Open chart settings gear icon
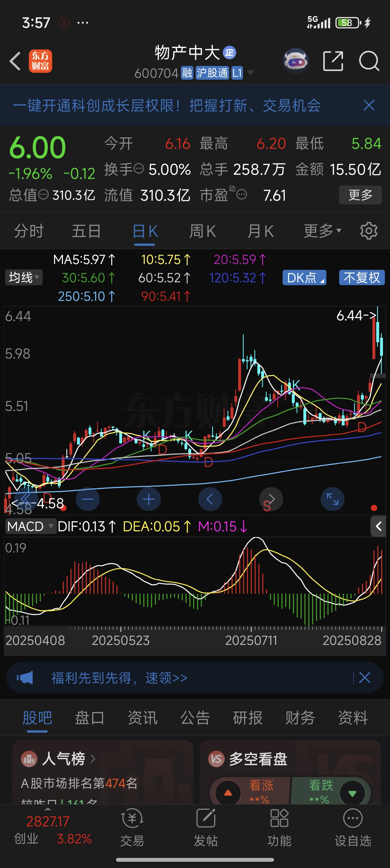390x868 pixels. [x=369, y=231]
